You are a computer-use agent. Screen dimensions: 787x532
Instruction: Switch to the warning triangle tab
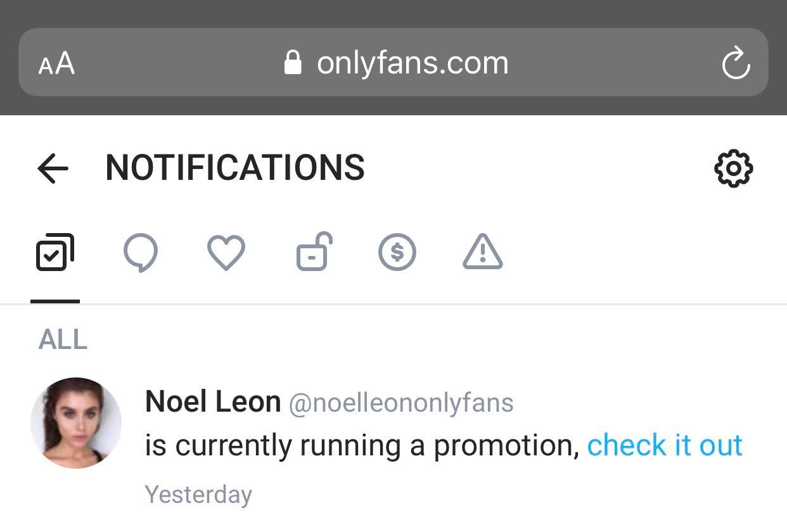(x=483, y=253)
